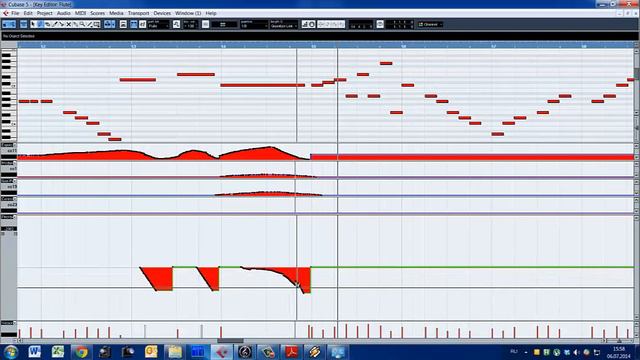Toggle Step Input button

[305, 24]
